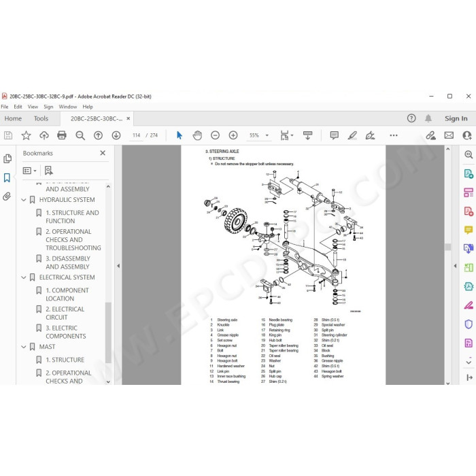This screenshot has width=476, height=476.
Task: Click the document vertical scrollbar thumb
Action: (447, 246)
